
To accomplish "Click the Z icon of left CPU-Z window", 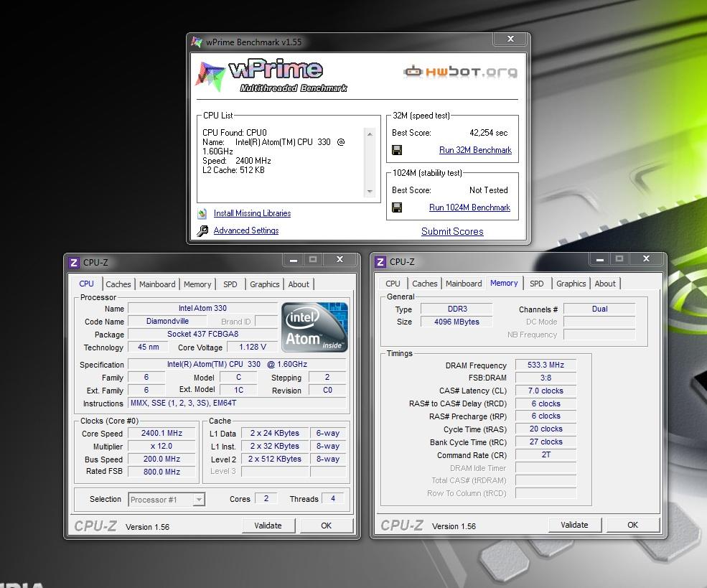I will 74,263.
